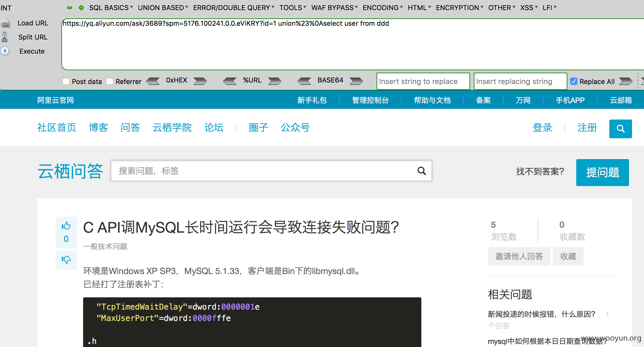Screen dimensions: 644x347
Task: Click the thumbs-up vote icon
Action: point(66,226)
